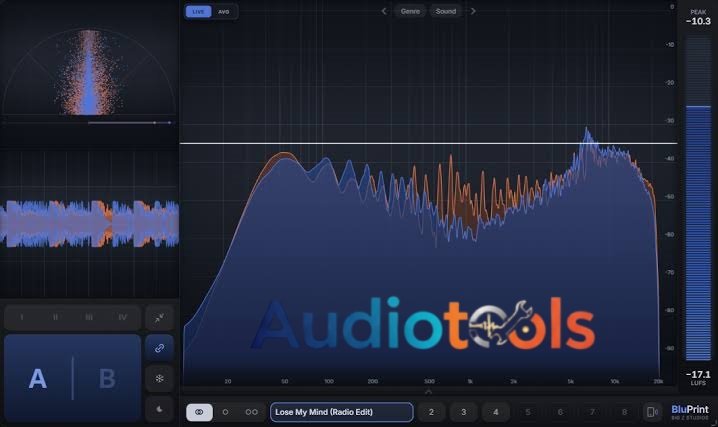
Task: Select reference slot 2
Action: (x=431, y=412)
